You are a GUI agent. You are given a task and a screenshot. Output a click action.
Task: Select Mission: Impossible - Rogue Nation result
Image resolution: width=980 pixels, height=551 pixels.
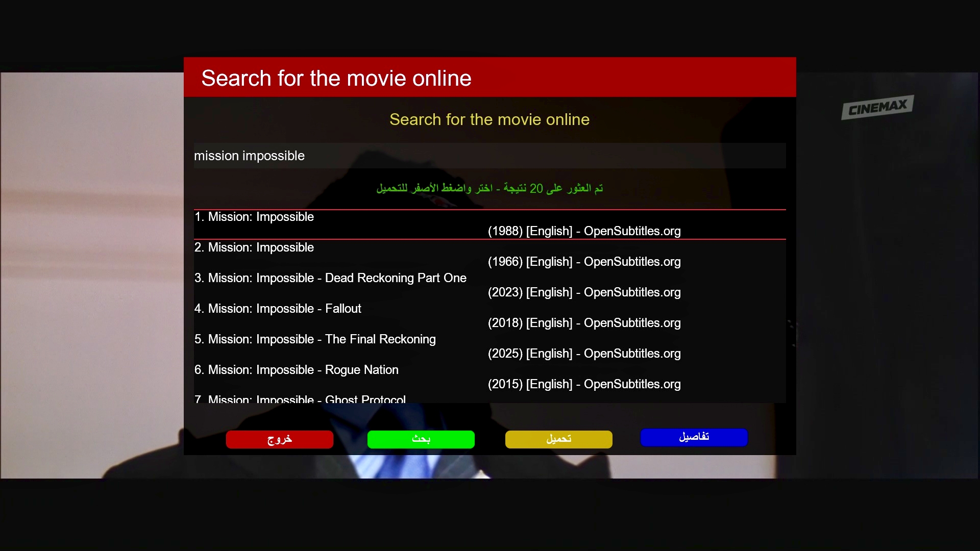click(296, 370)
